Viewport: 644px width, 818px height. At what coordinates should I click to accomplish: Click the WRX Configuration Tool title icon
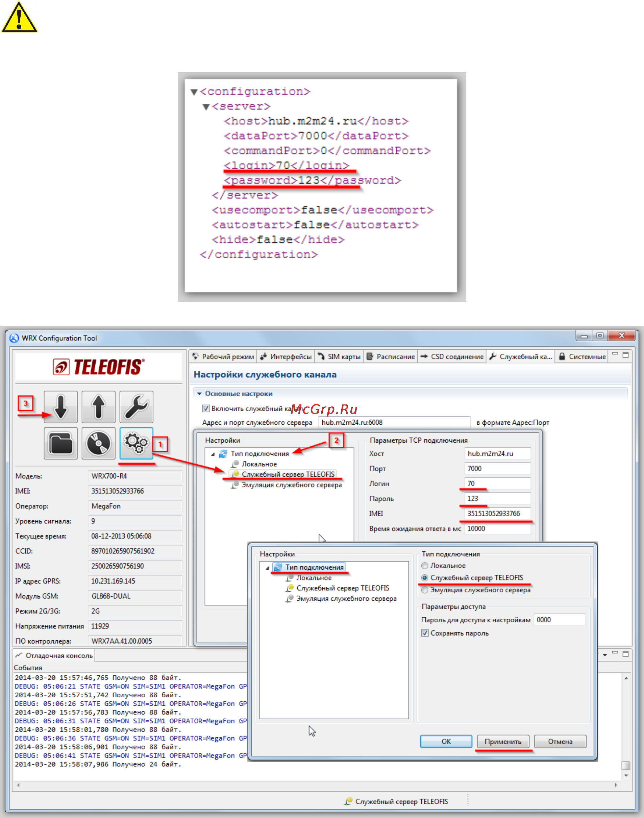click(14, 338)
